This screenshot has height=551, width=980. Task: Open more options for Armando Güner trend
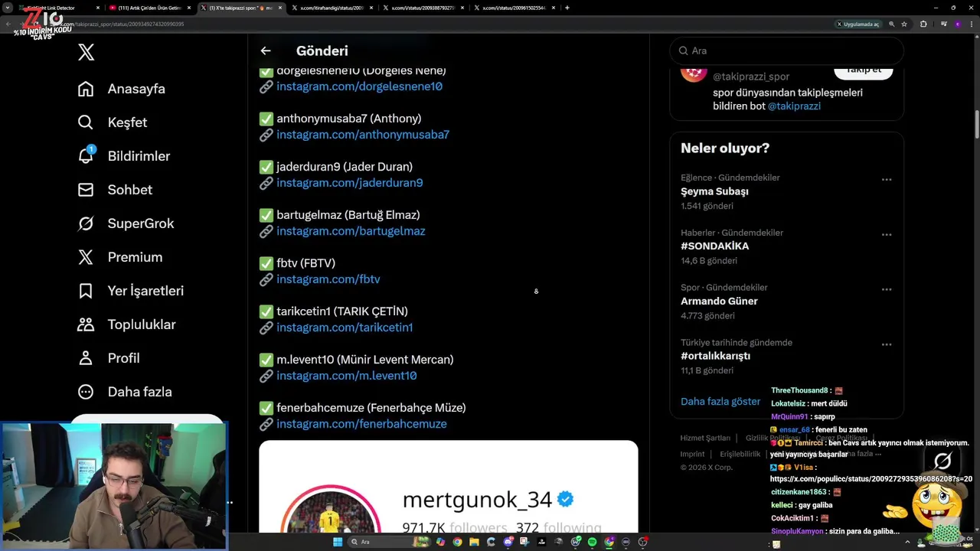(887, 290)
